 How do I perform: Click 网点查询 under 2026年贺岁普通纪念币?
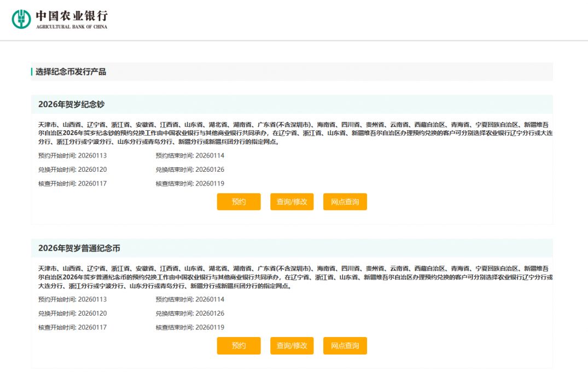pyautogui.click(x=345, y=346)
